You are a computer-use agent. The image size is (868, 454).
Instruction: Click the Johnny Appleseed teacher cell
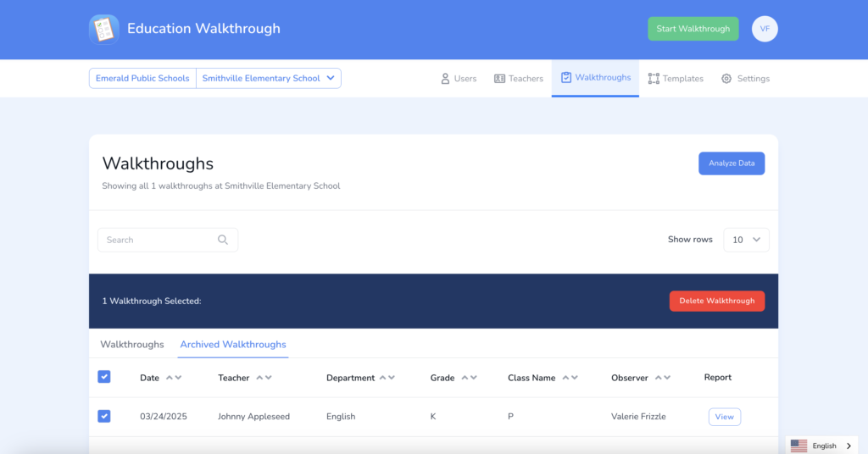click(253, 417)
